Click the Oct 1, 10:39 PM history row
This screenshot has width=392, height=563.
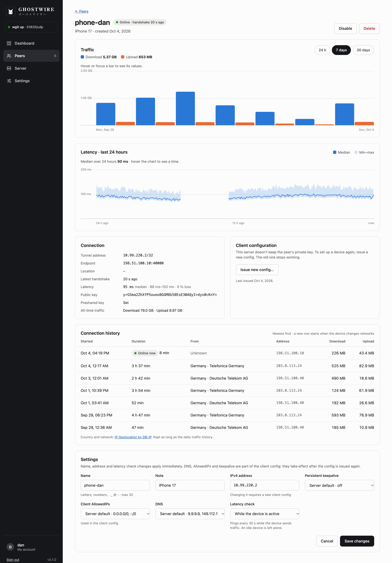227,390
